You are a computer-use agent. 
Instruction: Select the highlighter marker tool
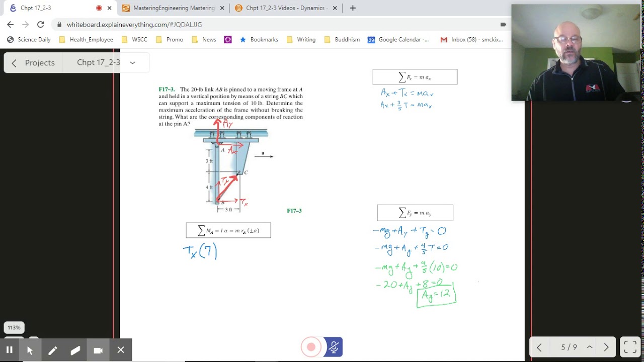(75, 350)
